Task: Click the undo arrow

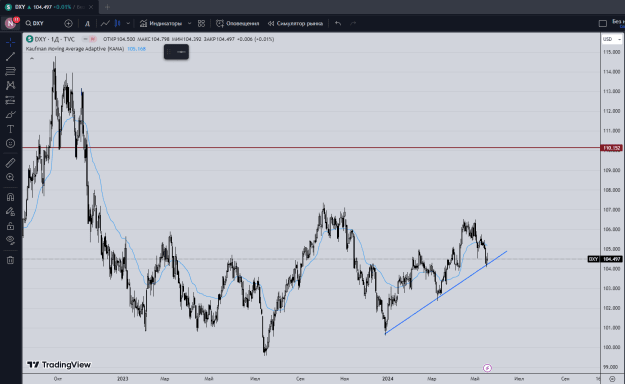Action: point(338,24)
